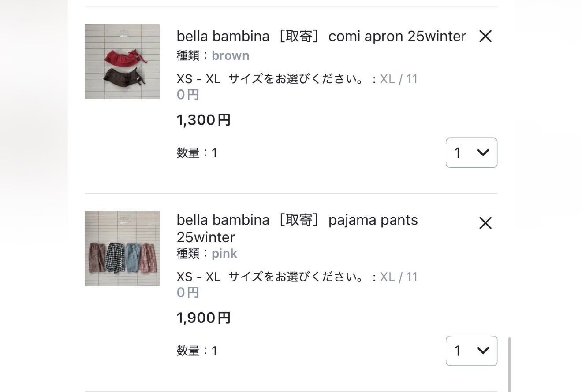This screenshot has height=392, width=582.
Task: Open the comi apron 25winter product title
Action: coord(321,36)
